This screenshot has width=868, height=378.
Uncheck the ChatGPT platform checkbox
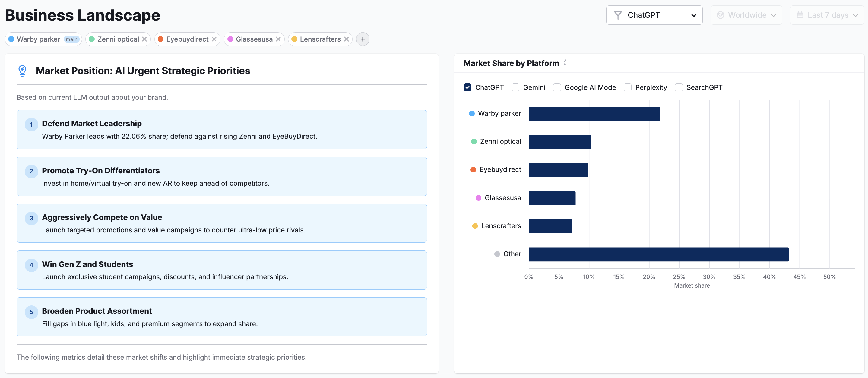tap(467, 88)
